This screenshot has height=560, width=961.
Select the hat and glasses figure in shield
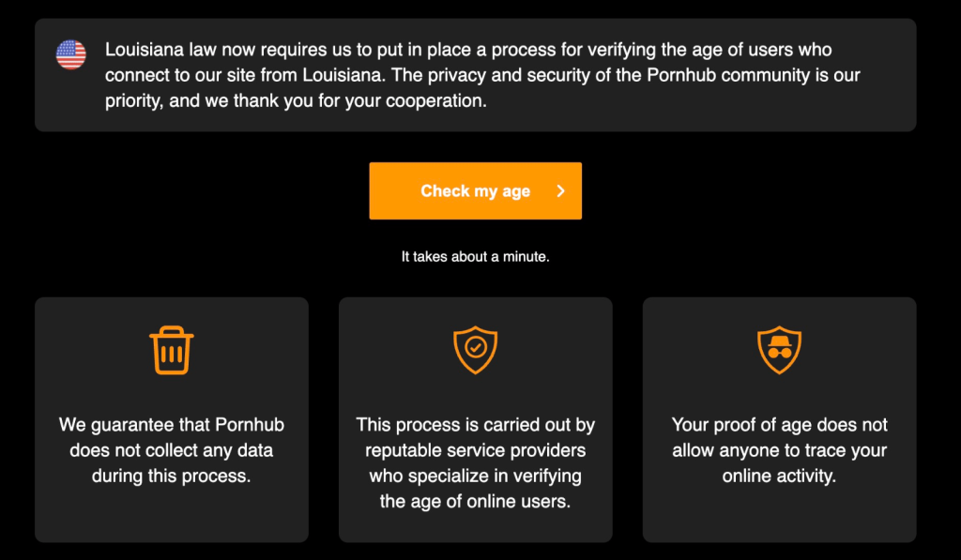click(780, 347)
